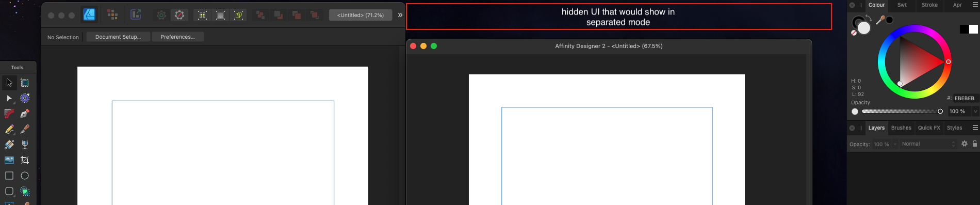The height and width of the screenshot is (205, 980).
Task: Click last red arrange order icon
Action: tap(315, 15)
